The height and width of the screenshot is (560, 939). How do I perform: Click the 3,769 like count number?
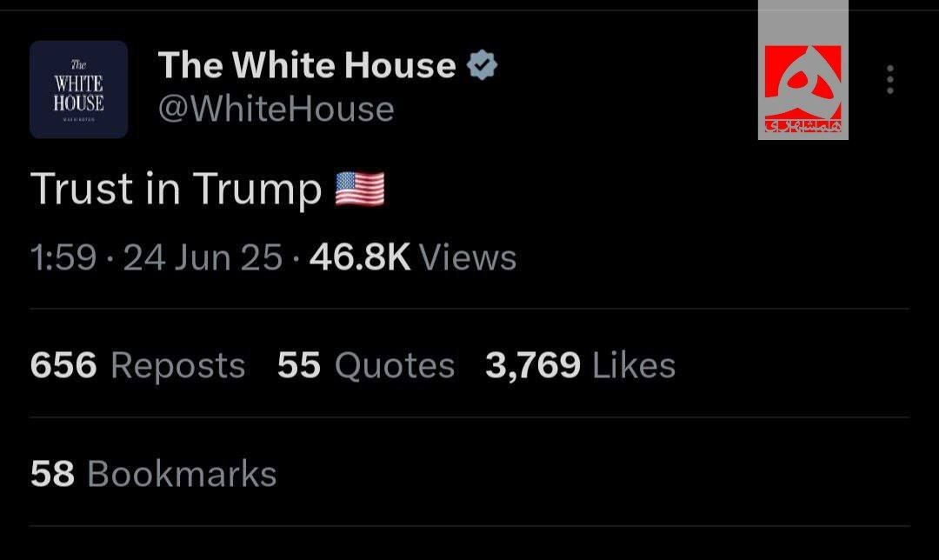532,365
